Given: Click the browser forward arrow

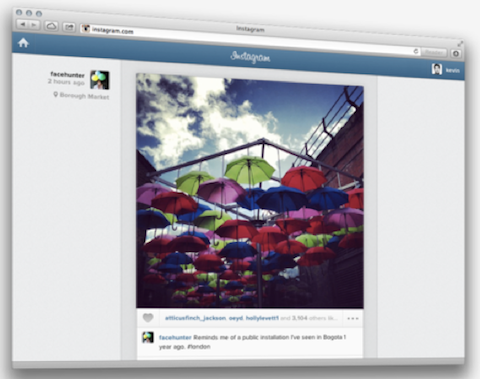Looking at the screenshot, I should coord(34,25).
